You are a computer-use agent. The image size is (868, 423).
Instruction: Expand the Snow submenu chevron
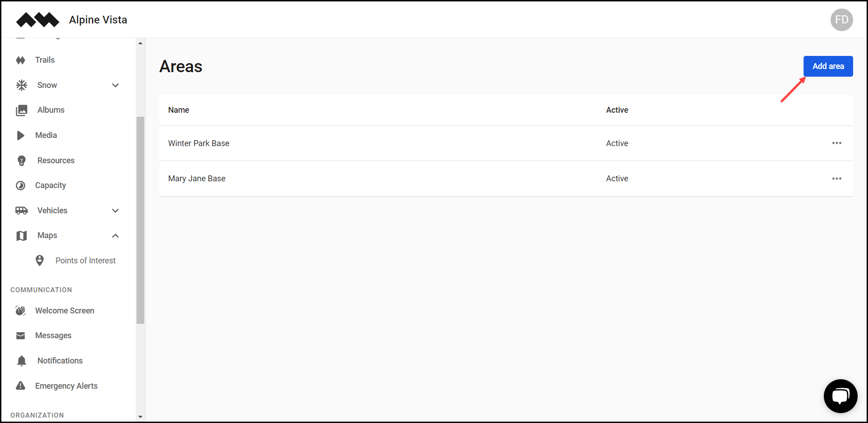tap(115, 85)
